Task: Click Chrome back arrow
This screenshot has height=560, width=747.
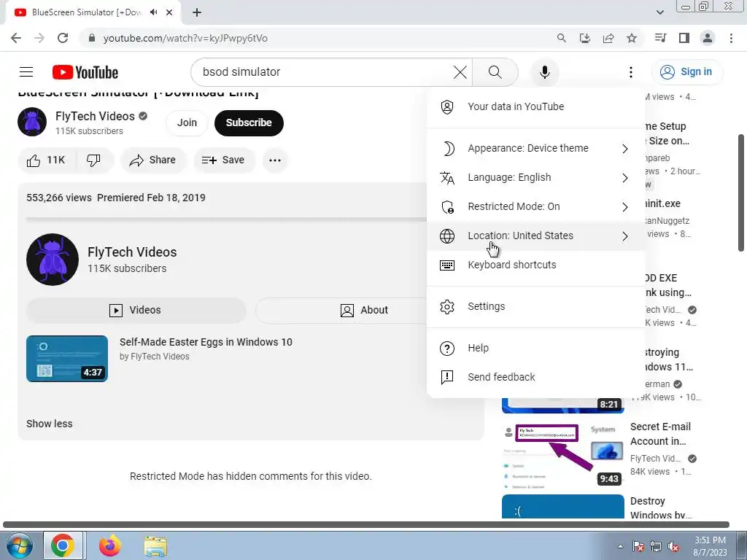Action: [16, 38]
